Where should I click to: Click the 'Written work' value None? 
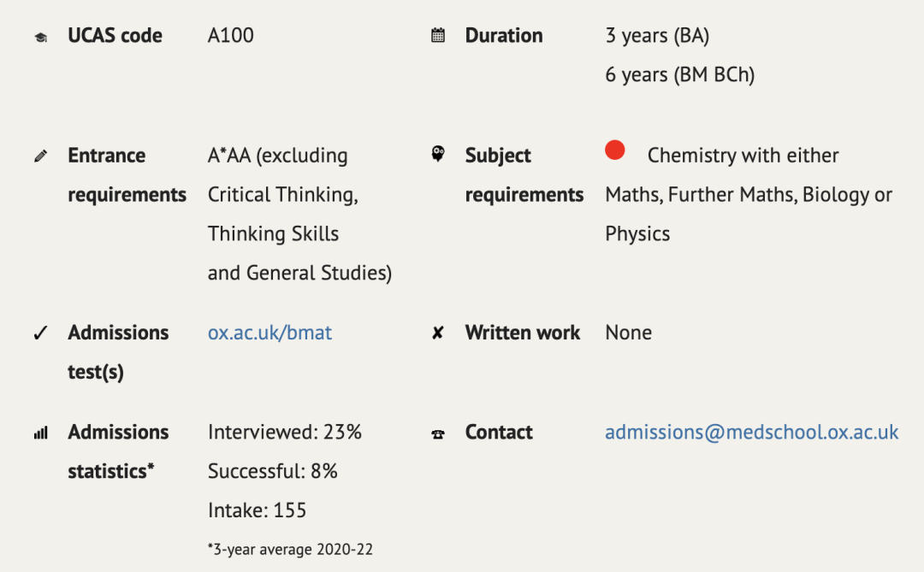tap(629, 333)
